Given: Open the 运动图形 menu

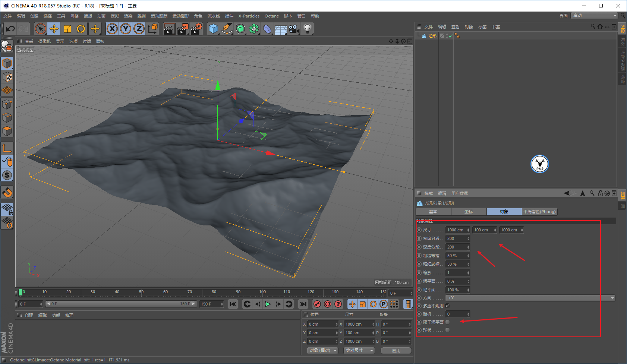Looking at the screenshot, I should point(181,16).
